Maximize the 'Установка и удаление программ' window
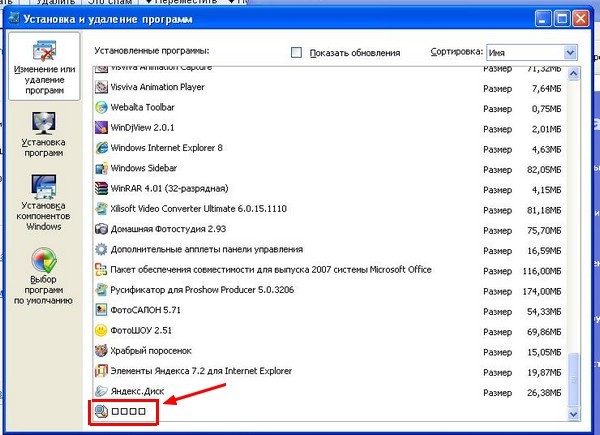600x435 pixels. click(x=562, y=19)
